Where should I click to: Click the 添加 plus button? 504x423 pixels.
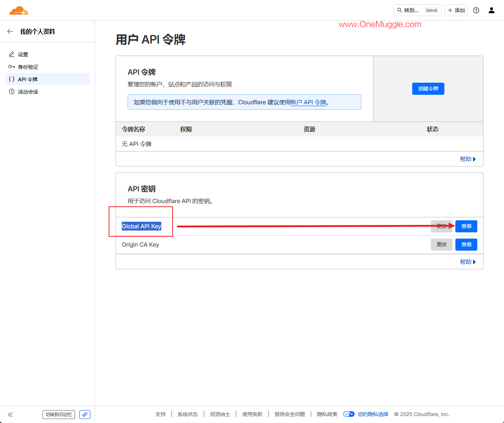(x=456, y=10)
